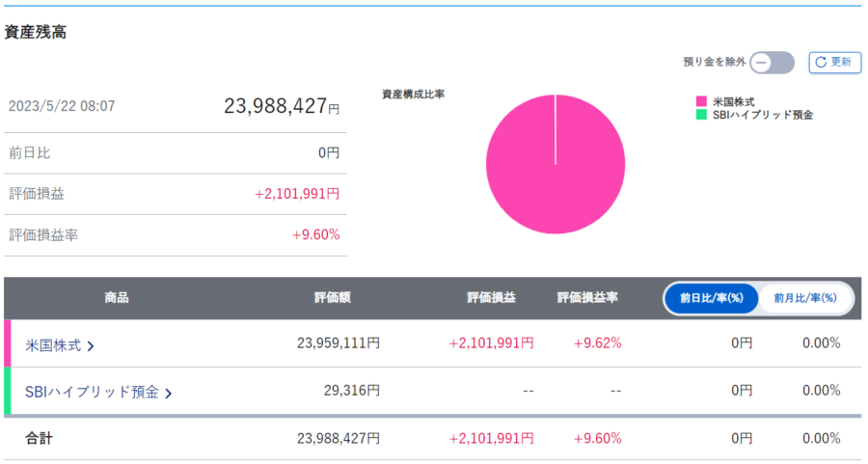Image resolution: width=868 pixels, height=464 pixels.
Task: Click the 商品 column header
Action: (x=116, y=298)
